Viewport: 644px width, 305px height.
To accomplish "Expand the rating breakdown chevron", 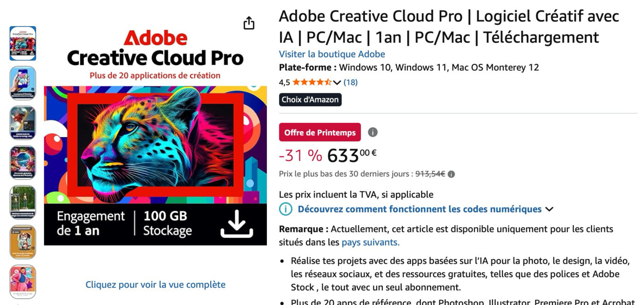I will tap(337, 83).
